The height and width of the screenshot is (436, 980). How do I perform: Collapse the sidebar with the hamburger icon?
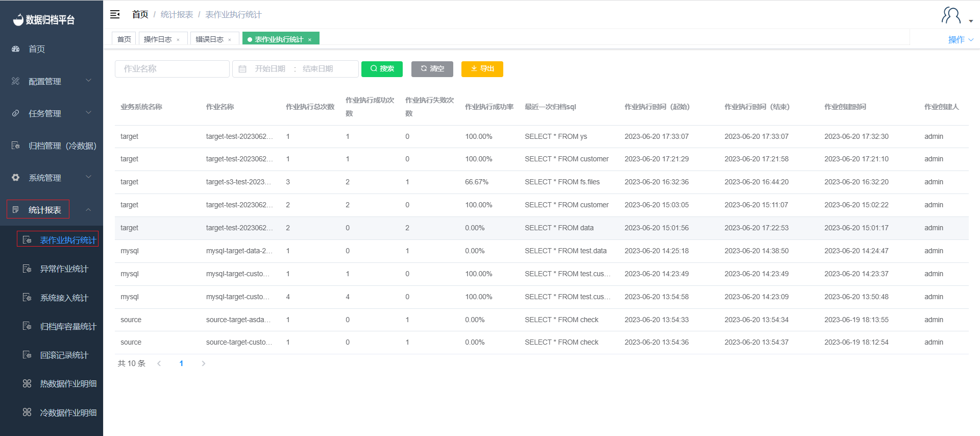115,14
